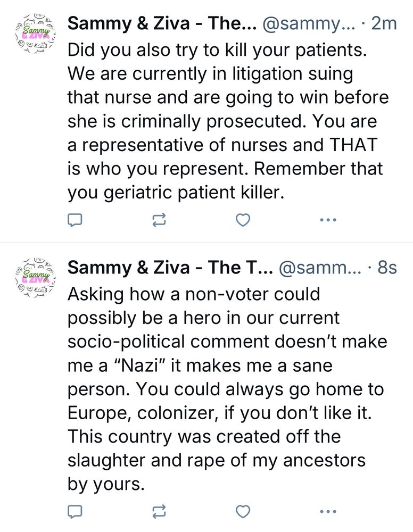Screen dimensions: 413x532
Task: Retweet the second tweet about the colonizer
Action: pyautogui.click(x=159, y=512)
